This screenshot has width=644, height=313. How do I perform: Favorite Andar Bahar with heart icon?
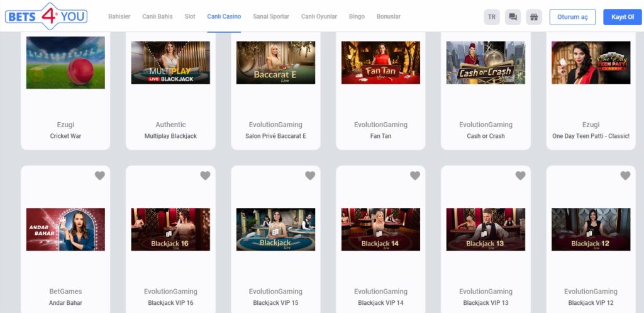click(x=100, y=176)
